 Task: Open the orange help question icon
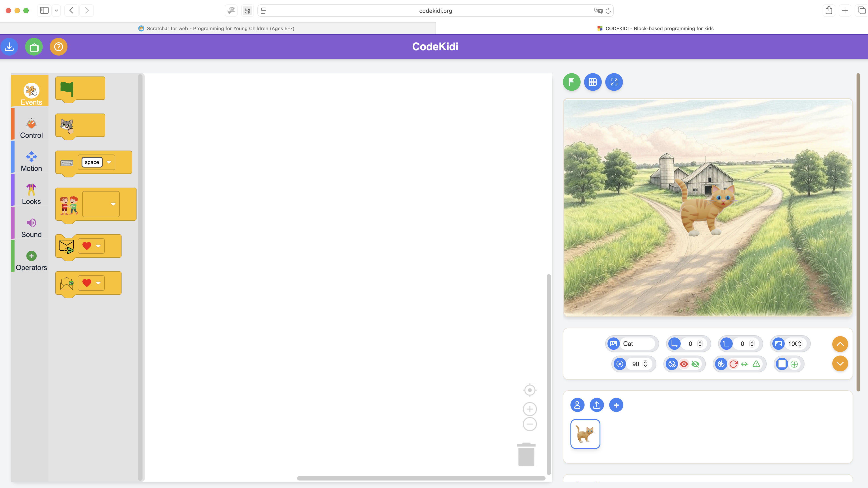tap(59, 47)
